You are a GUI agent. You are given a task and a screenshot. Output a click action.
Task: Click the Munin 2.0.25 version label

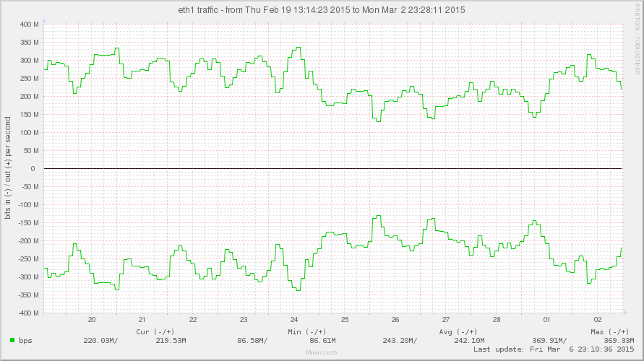[x=322, y=353]
